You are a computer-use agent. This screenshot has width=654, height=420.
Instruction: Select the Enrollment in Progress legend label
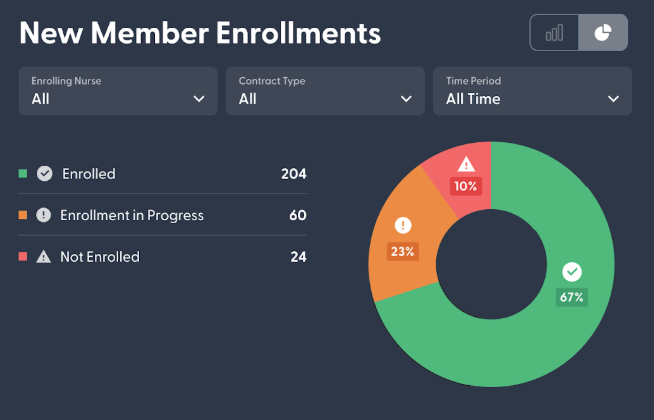(132, 215)
